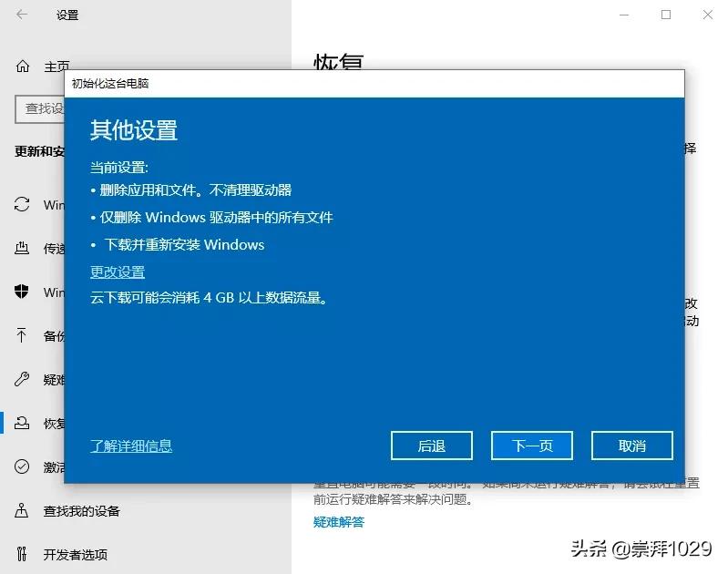Open 查找我的设备 in sidebar

[82, 511]
